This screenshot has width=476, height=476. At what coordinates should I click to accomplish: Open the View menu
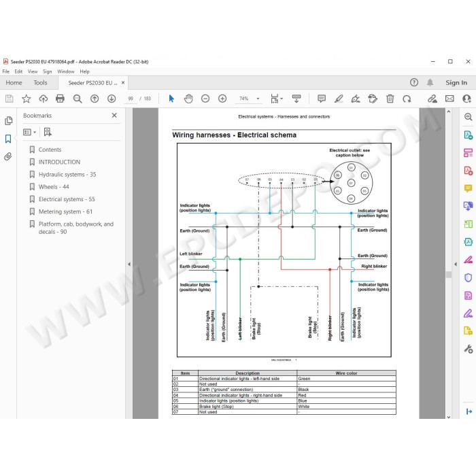[x=33, y=71]
